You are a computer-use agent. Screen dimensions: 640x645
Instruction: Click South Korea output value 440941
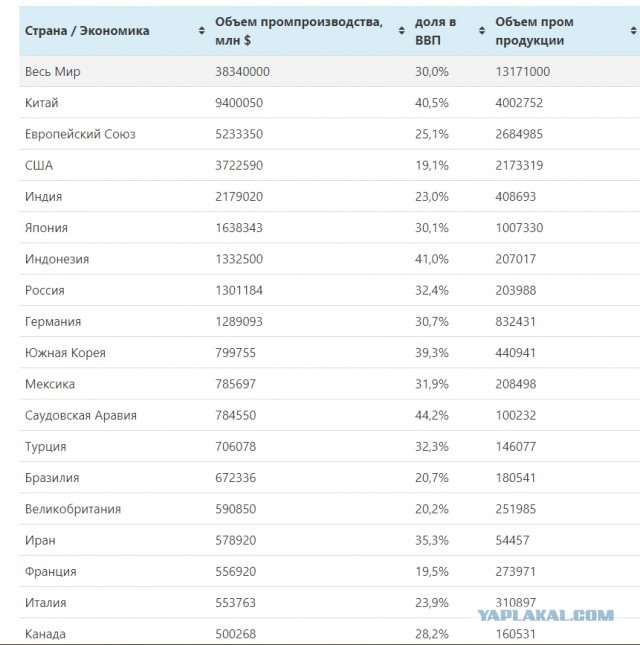(x=516, y=353)
